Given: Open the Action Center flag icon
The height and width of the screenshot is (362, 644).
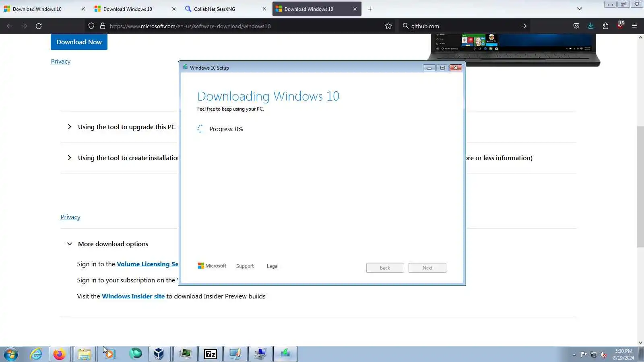Looking at the screenshot, I should 584,354.
